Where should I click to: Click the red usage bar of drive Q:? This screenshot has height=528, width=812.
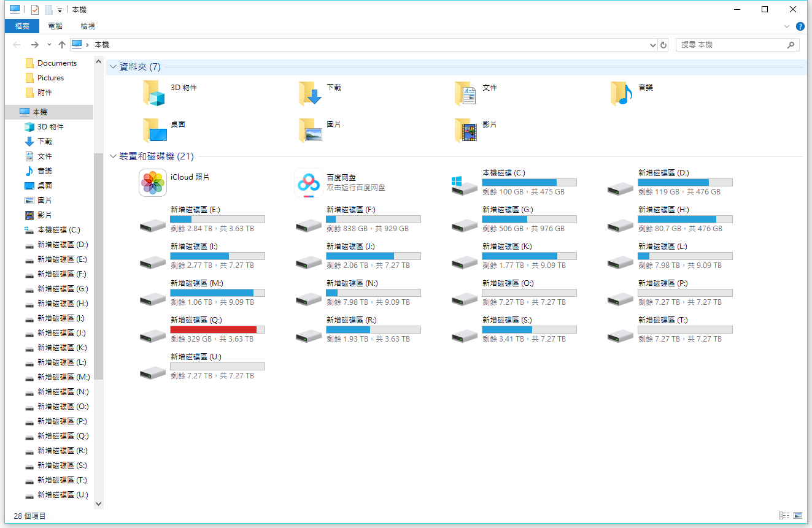point(217,329)
